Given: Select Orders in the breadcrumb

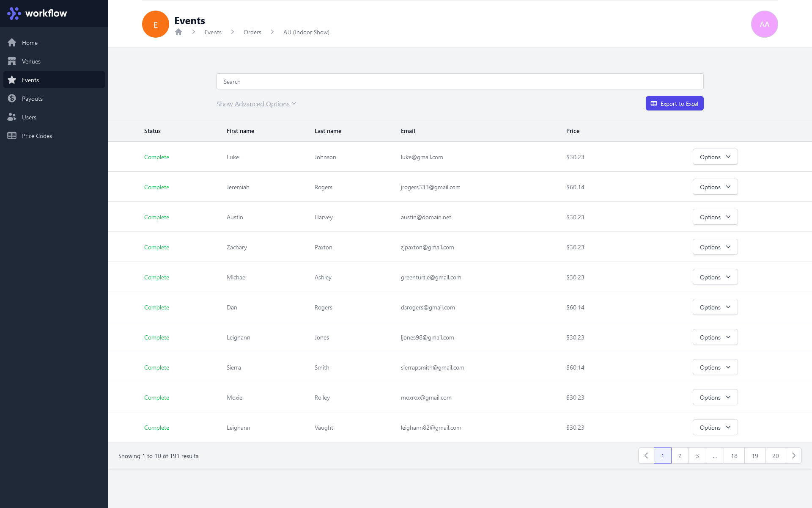Looking at the screenshot, I should pyautogui.click(x=252, y=32).
